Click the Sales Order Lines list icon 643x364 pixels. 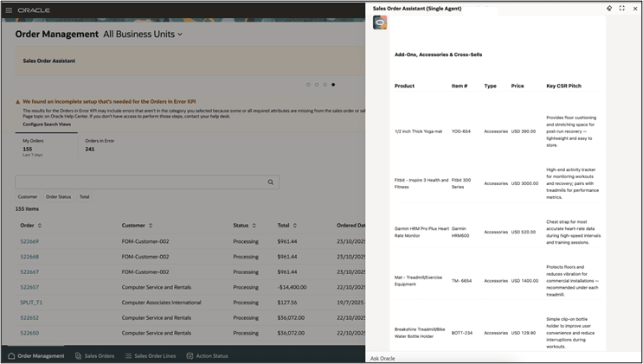[128, 356]
